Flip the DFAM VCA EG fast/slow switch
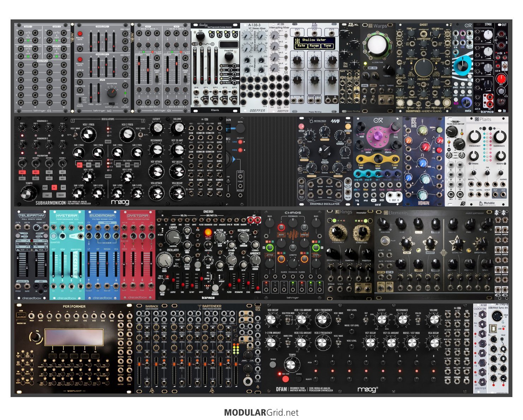This screenshot has width=523, height=420. click(x=418, y=320)
